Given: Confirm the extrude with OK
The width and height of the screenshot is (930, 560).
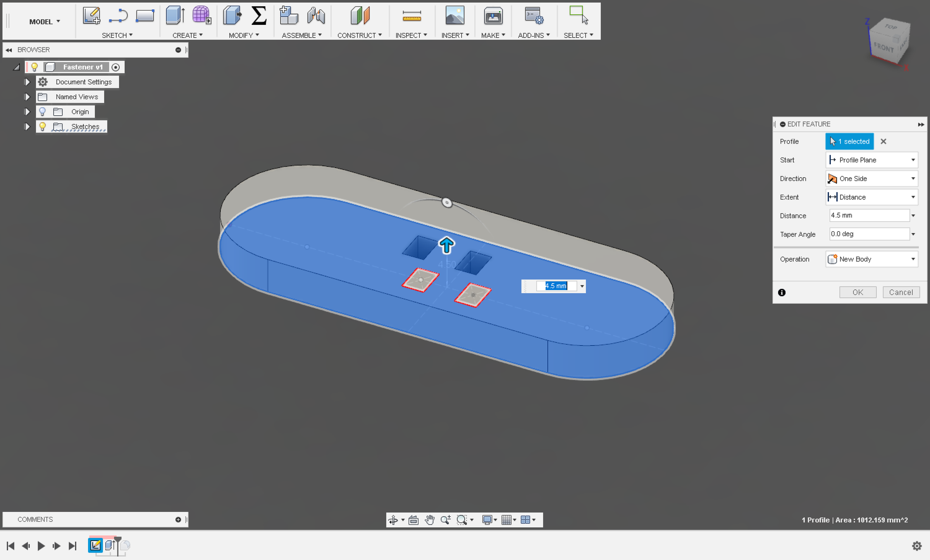Looking at the screenshot, I should 858,292.
